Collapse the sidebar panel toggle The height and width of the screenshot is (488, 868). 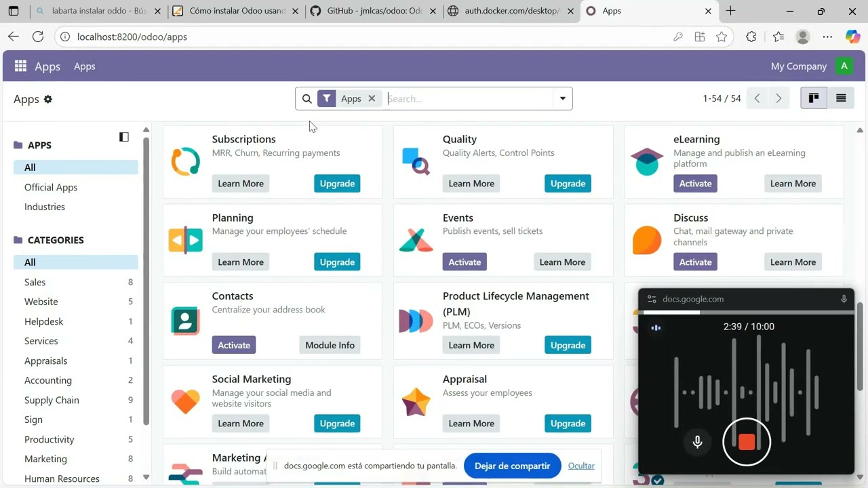pyautogui.click(x=124, y=137)
